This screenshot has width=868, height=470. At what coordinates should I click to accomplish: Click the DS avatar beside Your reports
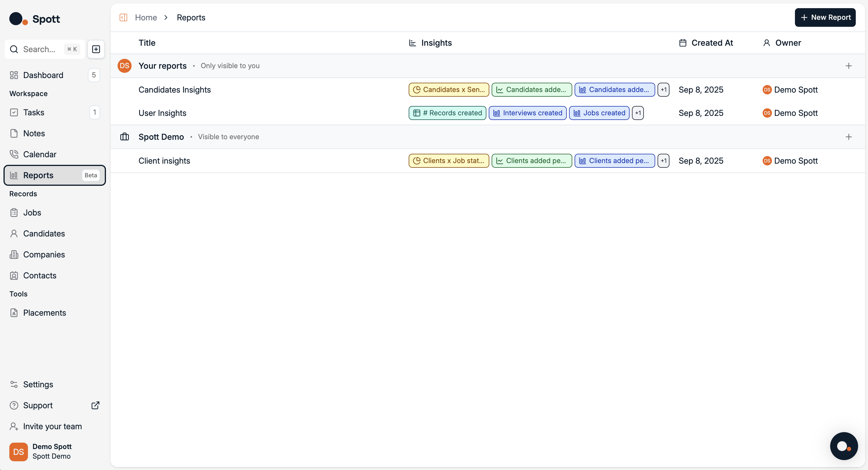(x=124, y=66)
